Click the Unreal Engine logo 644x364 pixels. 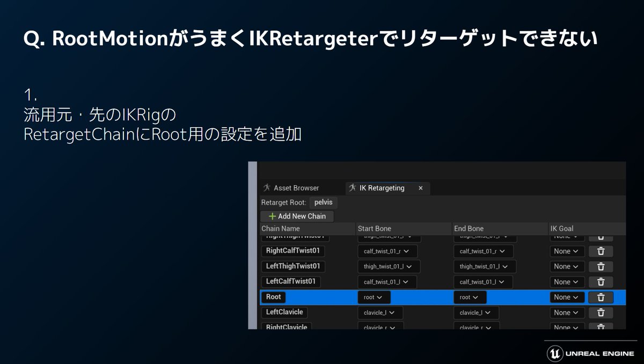coord(590,353)
